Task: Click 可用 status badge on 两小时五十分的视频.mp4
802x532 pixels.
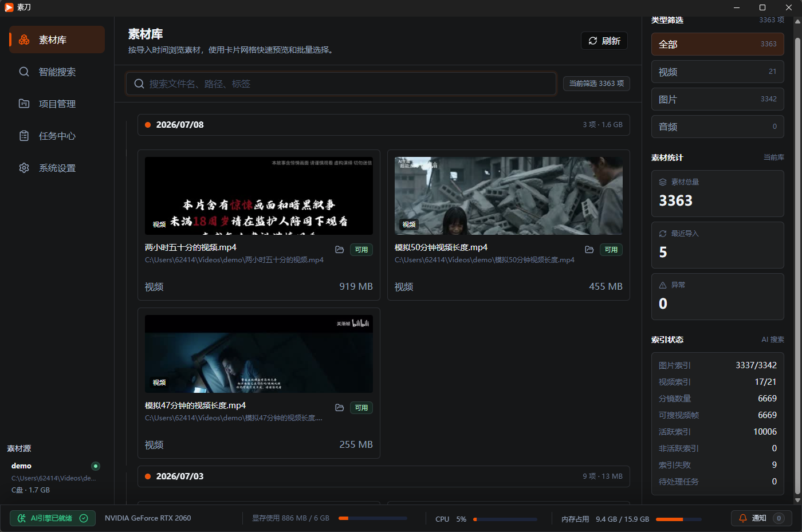Action: 361,250
